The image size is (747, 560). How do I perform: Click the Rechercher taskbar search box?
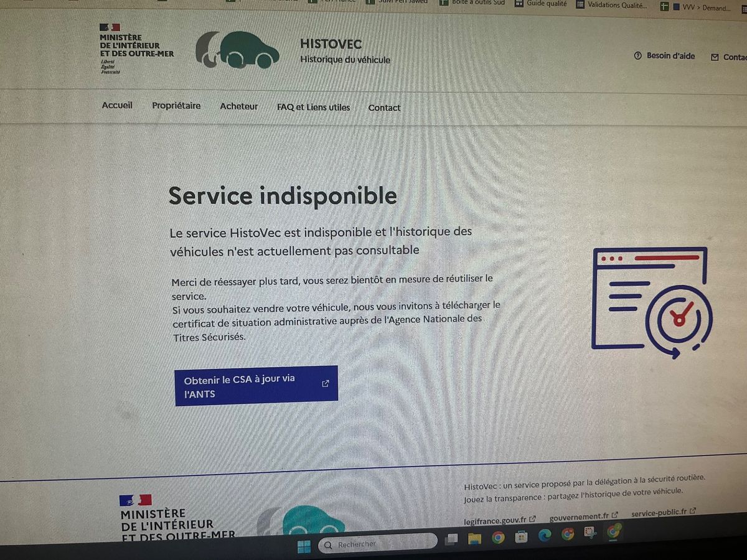(x=378, y=544)
